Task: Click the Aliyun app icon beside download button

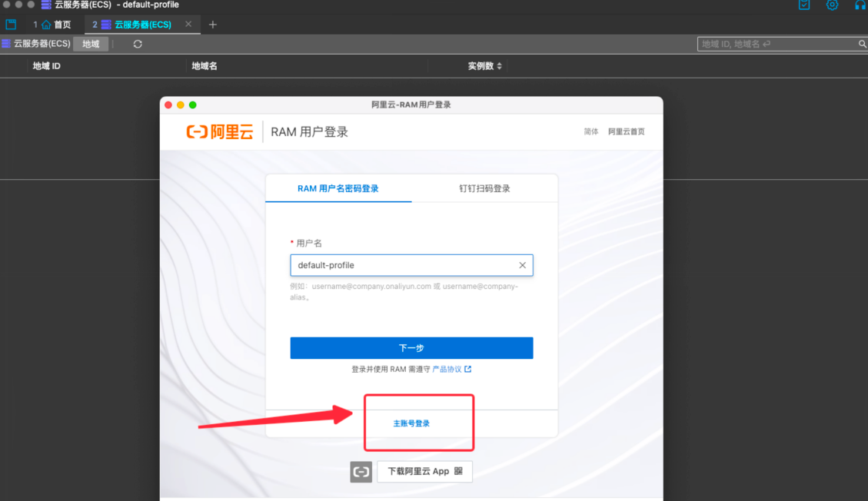Action: click(x=361, y=472)
